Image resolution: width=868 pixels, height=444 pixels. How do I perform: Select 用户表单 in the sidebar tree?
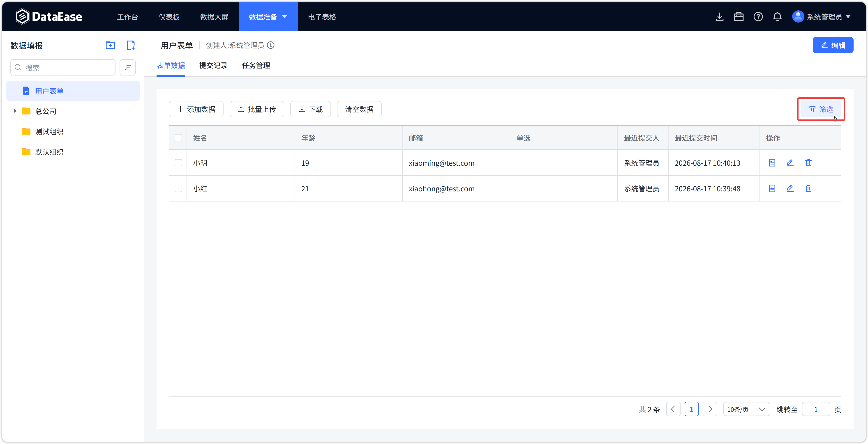click(x=73, y=91)
